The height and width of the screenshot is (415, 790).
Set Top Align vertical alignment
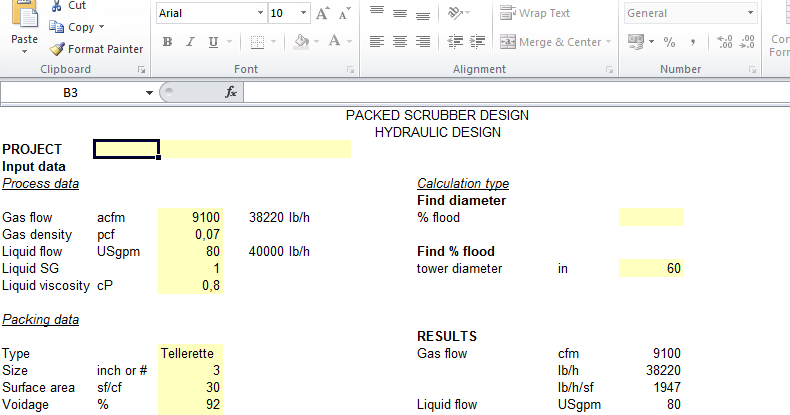tap(377, 13)
